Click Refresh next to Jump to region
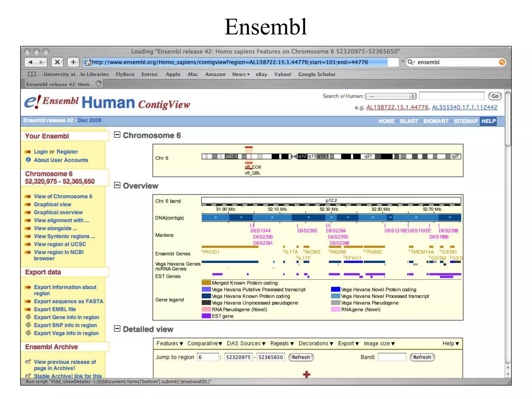Image resolution: width=532 pixels, height=399 pixels. (301, 357)
